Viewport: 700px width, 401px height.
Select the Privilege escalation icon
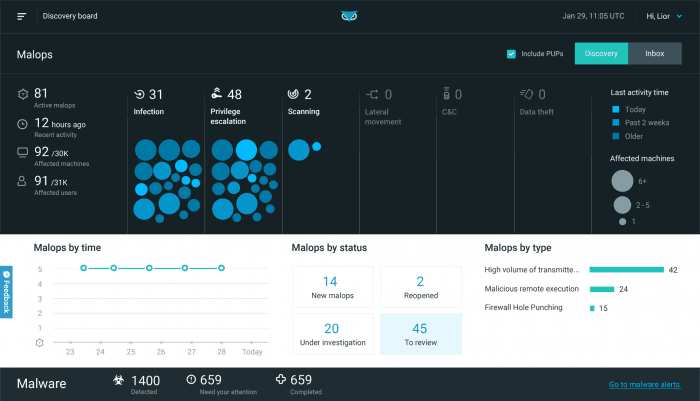click(217, 93)
